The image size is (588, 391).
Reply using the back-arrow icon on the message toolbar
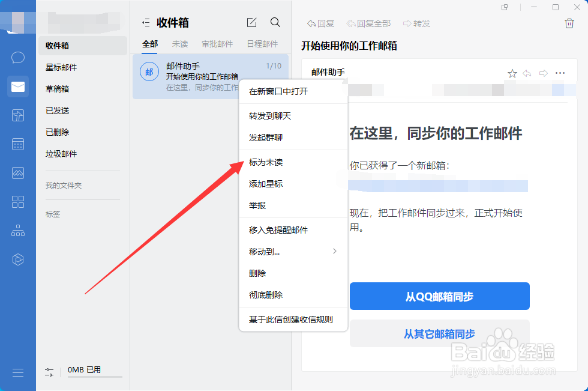pyautogui.click(x=527, y=73)
